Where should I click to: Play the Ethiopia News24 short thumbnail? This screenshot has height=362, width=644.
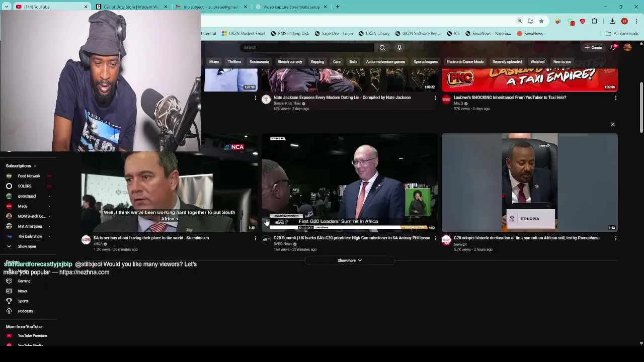point(530,183)
